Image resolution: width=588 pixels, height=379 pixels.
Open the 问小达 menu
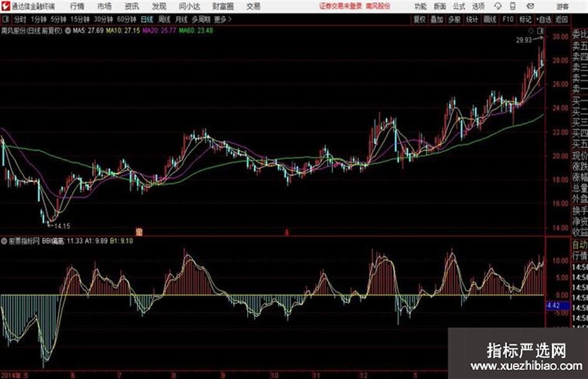189,6
